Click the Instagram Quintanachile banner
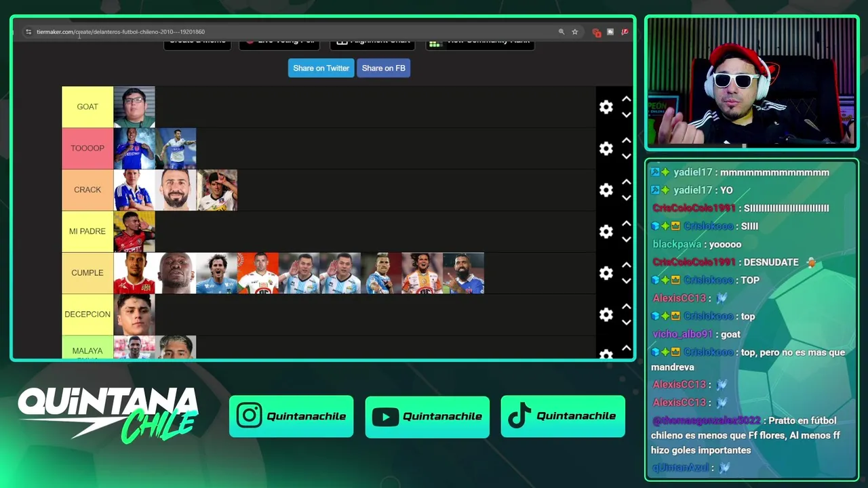 pyautogui.click(x=291, y=416)
